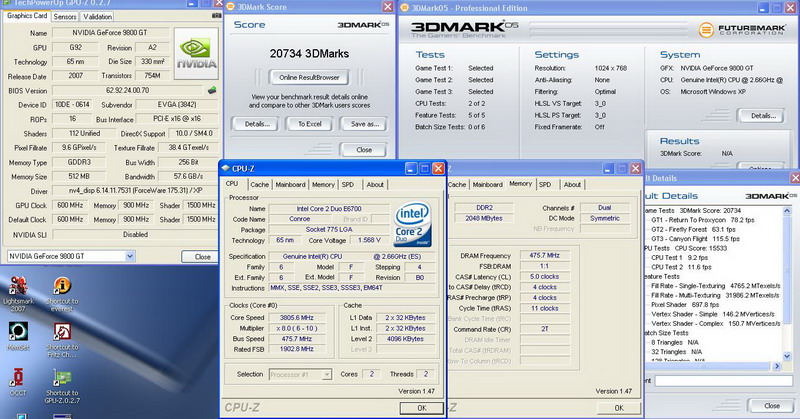Screen dimensions: 800x419
Task: Open the Shortcut to GPU-Z.0.2.7 icon
Action: tap(62, 385)
